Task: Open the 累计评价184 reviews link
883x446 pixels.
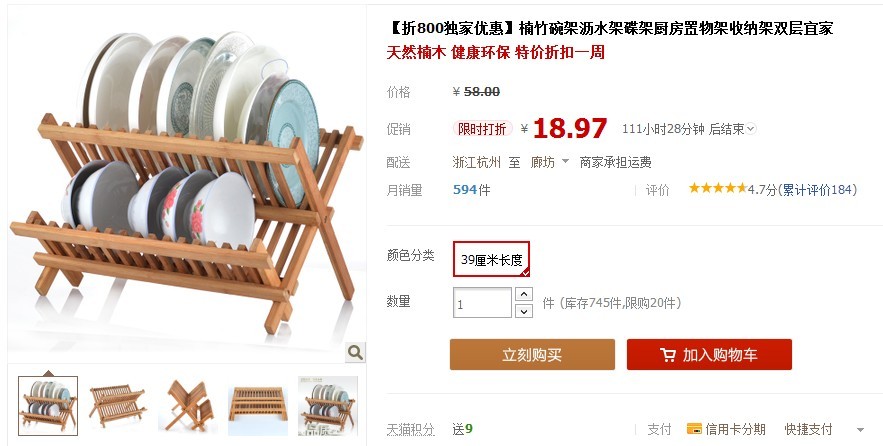Action: click(x=817, y=190)
